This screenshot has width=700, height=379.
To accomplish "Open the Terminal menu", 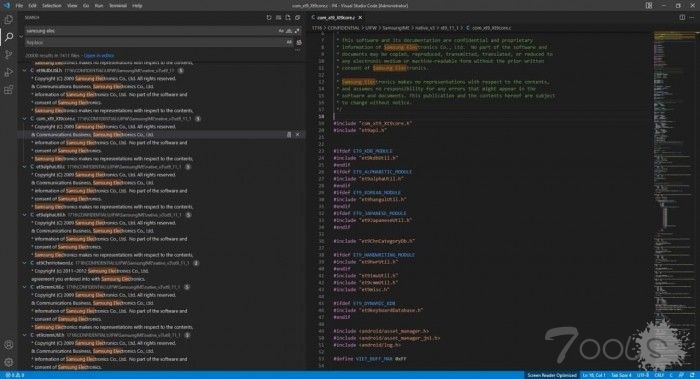I will coord(118,6).
